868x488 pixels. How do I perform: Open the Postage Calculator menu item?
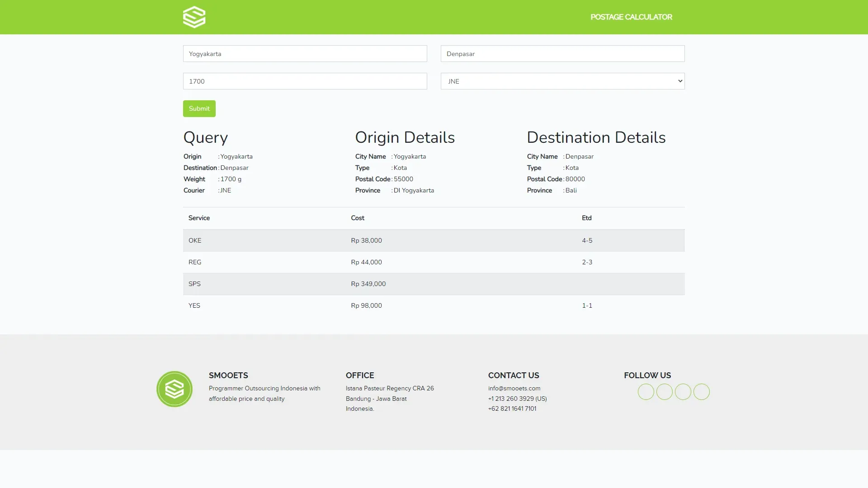click(631, 17)
